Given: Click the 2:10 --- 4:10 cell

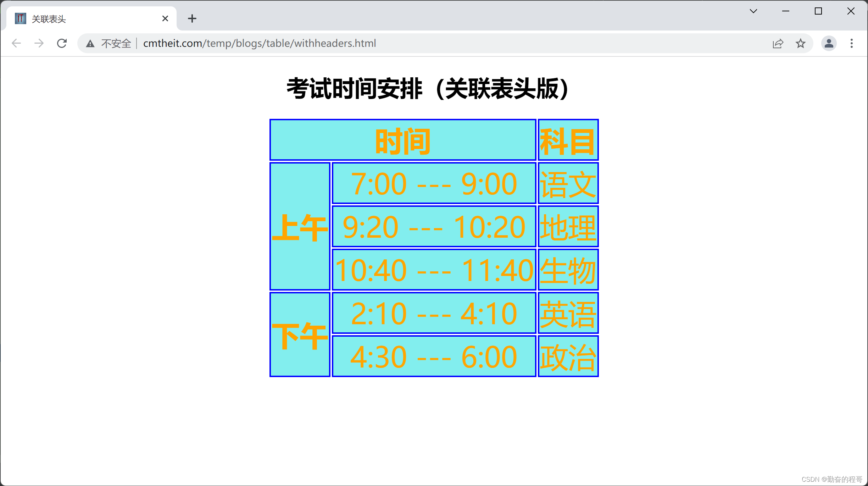Looking at the screenshot, I should pyautogui.click(x=434, y=313).
